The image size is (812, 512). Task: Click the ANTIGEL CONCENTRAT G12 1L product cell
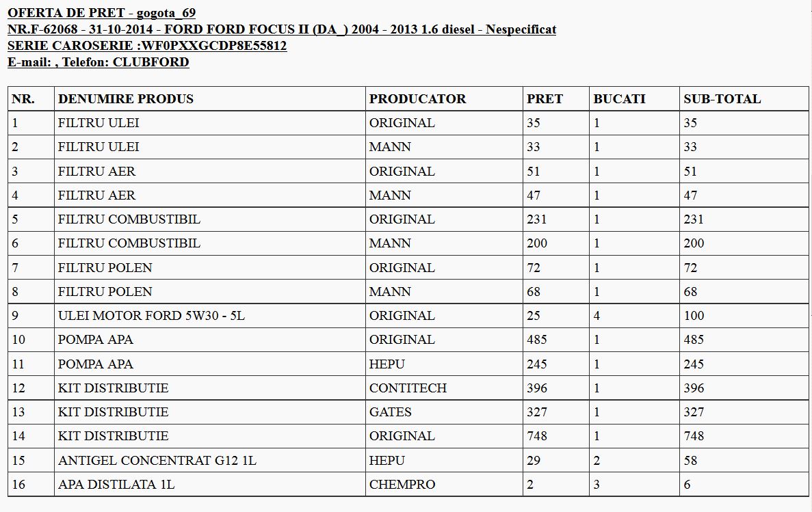[x=157, y=461]
